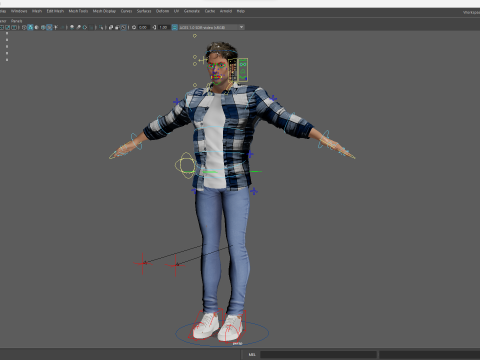The image size is (480, 360).
Task: Toggle the view transform icon
Action: coord(174,27)
